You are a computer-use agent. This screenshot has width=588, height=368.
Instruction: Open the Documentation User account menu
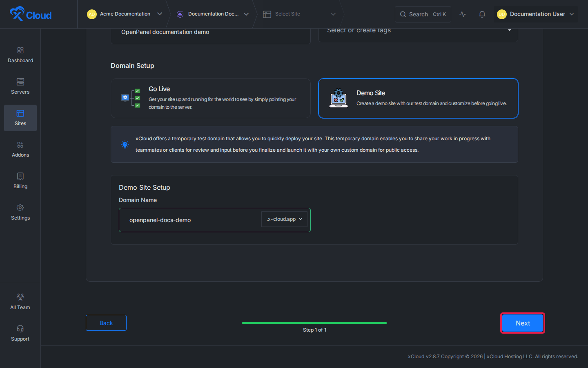[536, 14]
